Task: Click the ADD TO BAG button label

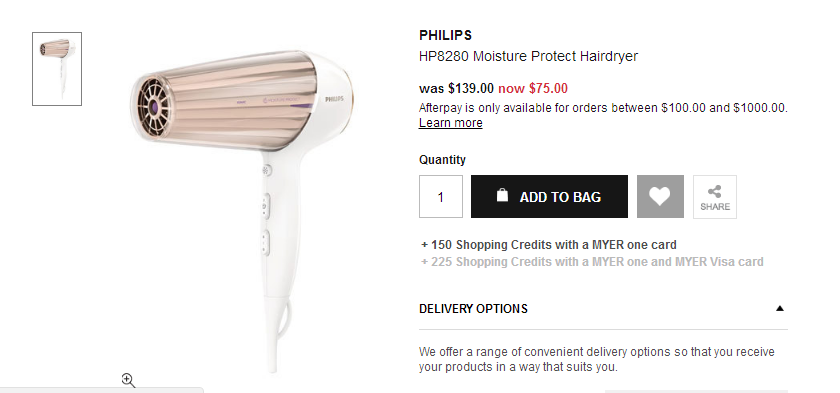Action: pyautogui.click(x=560, y=197)
